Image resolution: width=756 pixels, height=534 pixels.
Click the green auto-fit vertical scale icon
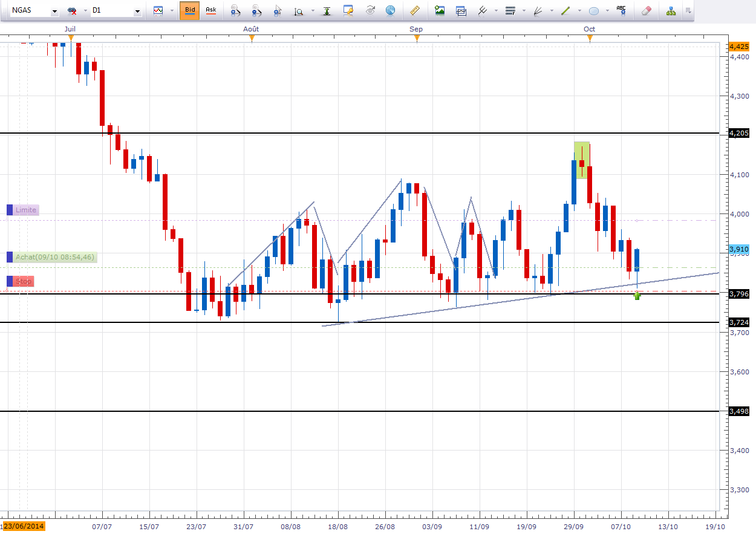coord(327,11)
